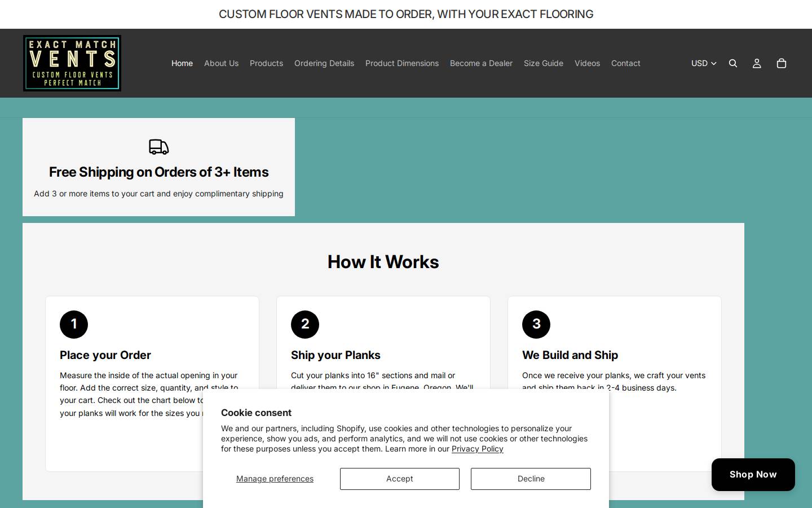This screenshot has width=812, height=508.
Task: Open the About Us page
Action: coord(221,63)
